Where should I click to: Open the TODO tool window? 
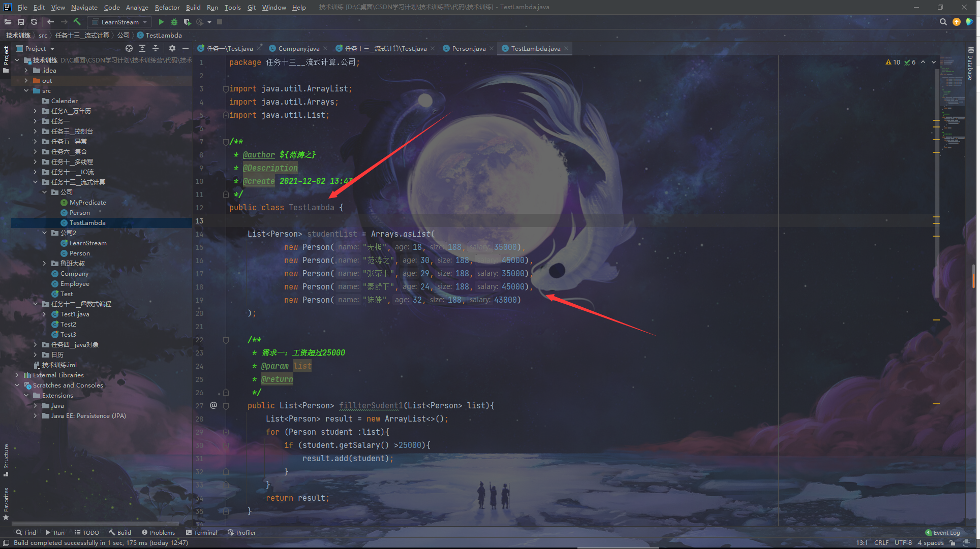(87, 532)
